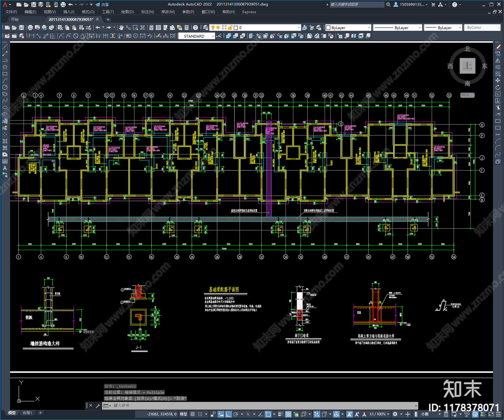Open the Autodesk App Store cart icon

433,4
